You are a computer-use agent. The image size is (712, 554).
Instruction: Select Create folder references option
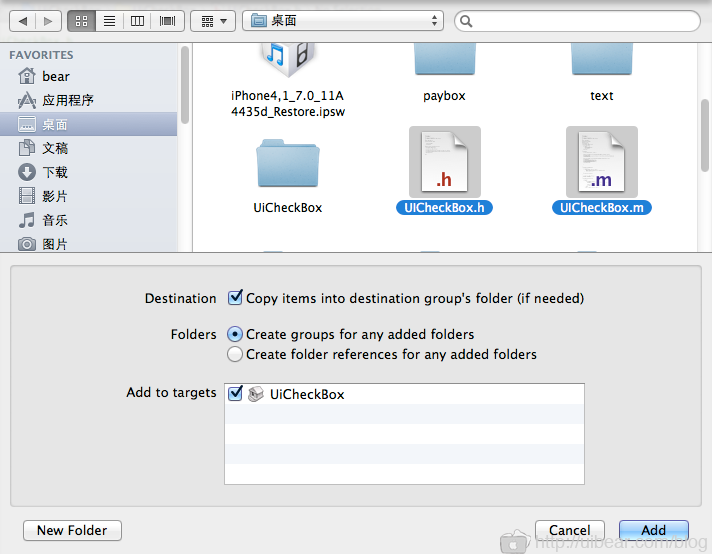tap(235, 354)
